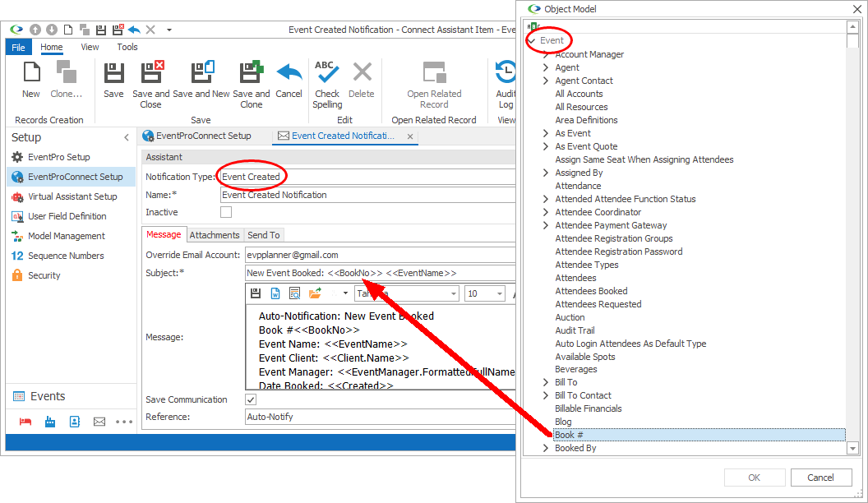868x503 pixels.
Task: Choose Save and Clone in ribbon
Action: pyautogui.click(x=252, y=85)
